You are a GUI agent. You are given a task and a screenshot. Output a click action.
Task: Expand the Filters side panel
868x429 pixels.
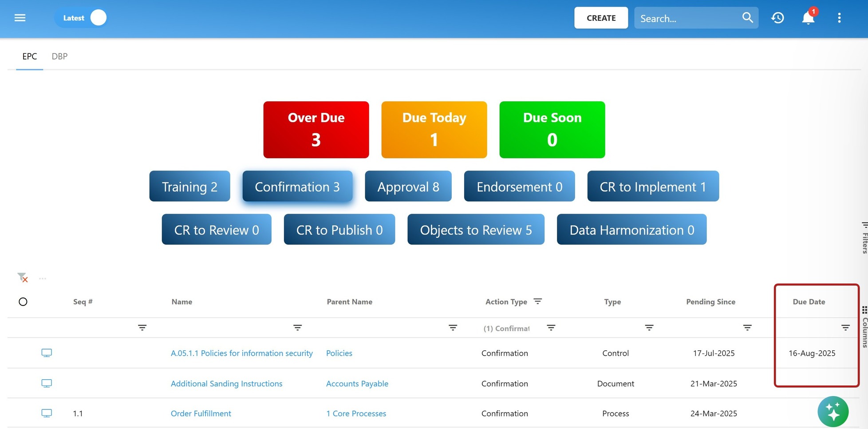tap(864, 238)
